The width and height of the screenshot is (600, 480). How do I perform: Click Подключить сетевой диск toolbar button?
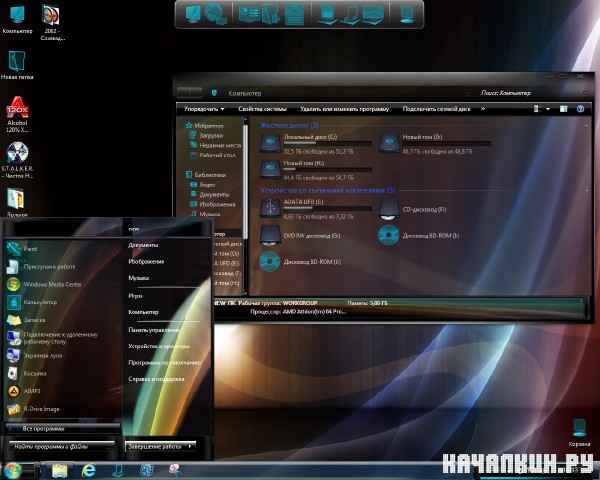coord(436,109)
